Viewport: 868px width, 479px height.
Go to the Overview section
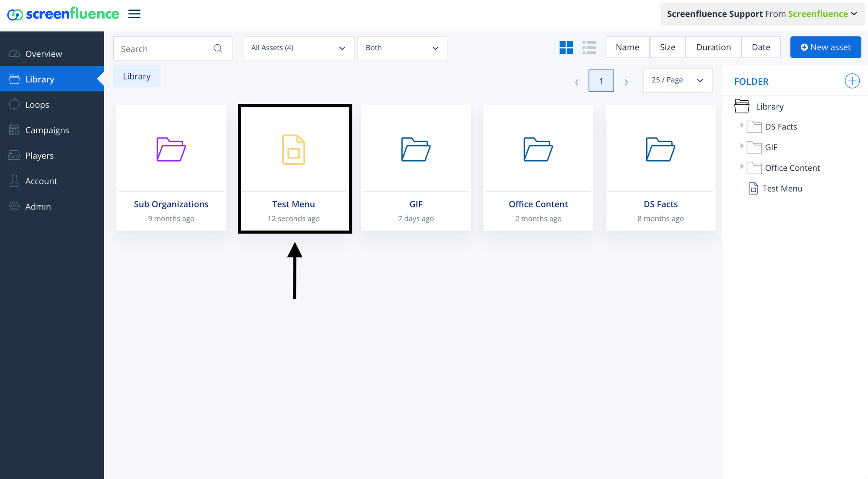click(x=52, y=53)
